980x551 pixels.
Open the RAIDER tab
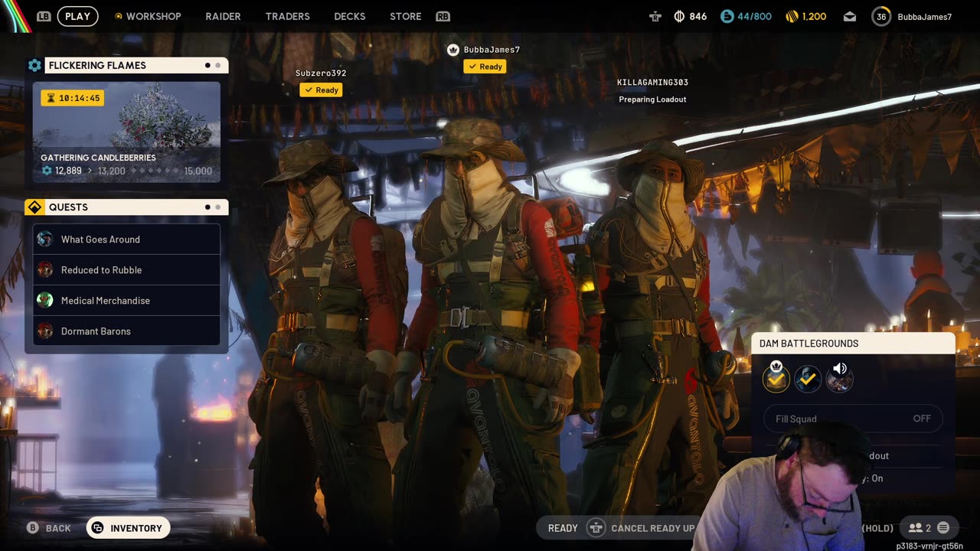click(223, 16)
